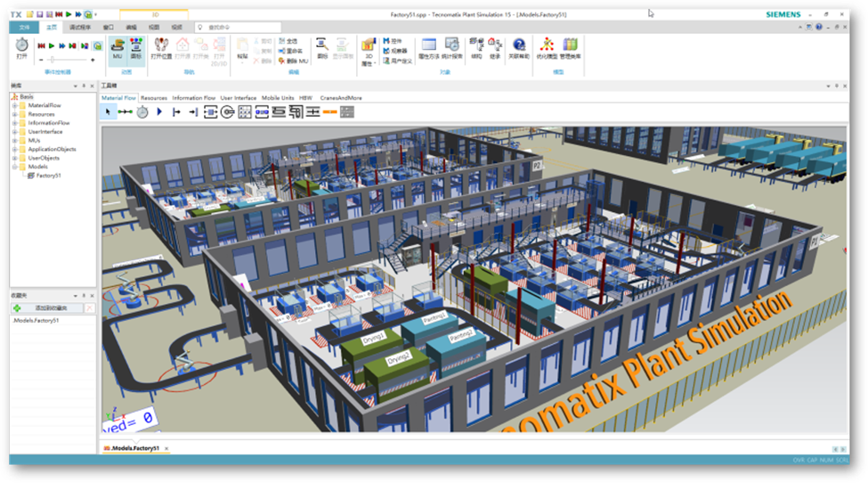Click the observers button in the ribbon
This screenshot has width=868, height=483.
pyautogui.click(x=394, y=51)
